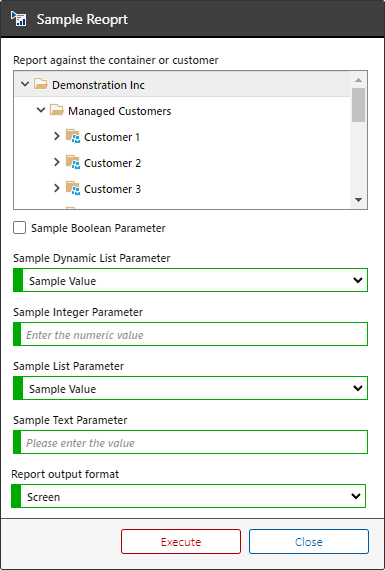The image size is (385, 570).
Task: Expand the Customer 1 tree node
Action: tap(57, 136)
